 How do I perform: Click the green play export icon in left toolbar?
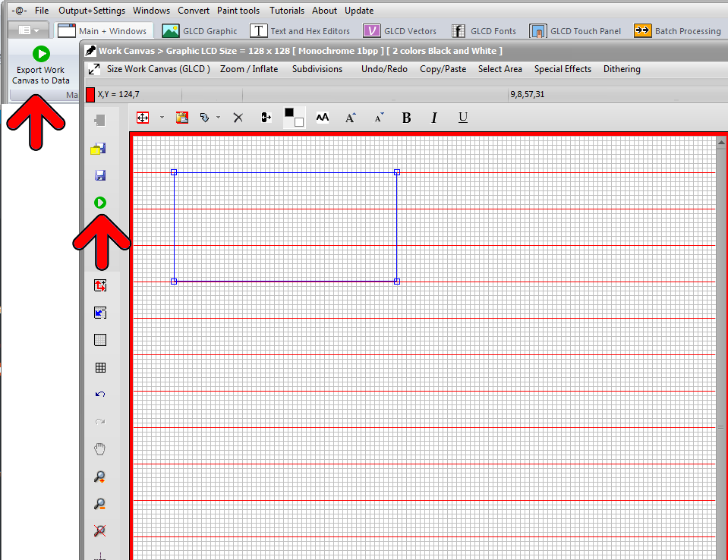99,203
